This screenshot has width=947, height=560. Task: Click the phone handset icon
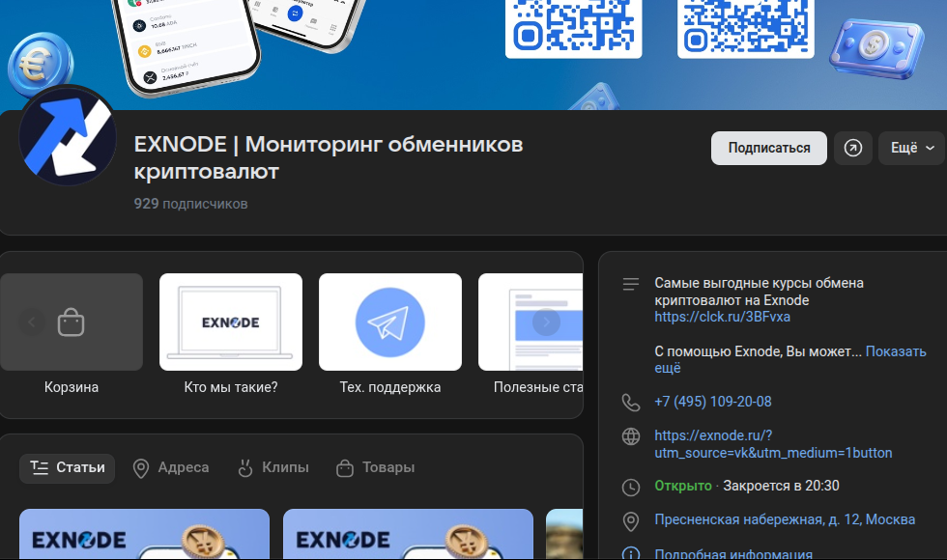tap(631, 403)
